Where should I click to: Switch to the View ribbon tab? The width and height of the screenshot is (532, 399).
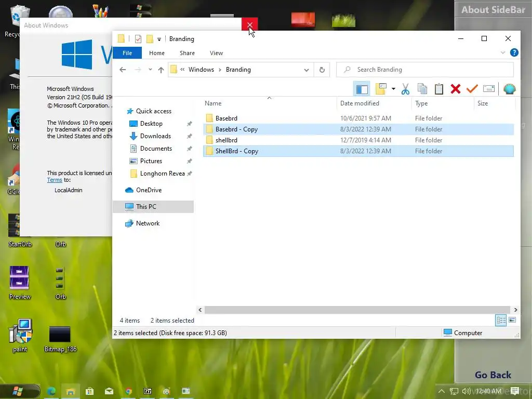click(216, 53)
